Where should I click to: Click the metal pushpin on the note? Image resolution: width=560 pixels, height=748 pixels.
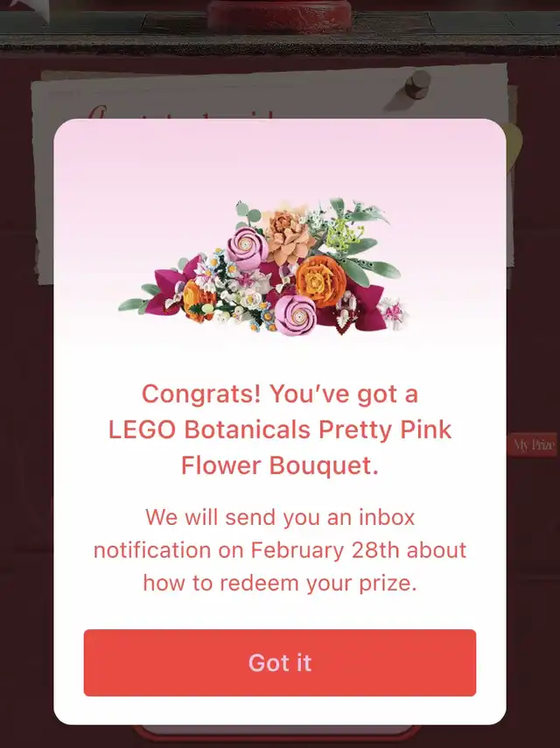click(418, 82)
